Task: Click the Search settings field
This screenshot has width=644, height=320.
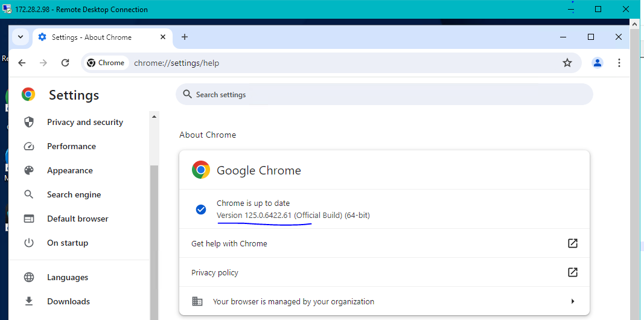Action: [384, 94]
